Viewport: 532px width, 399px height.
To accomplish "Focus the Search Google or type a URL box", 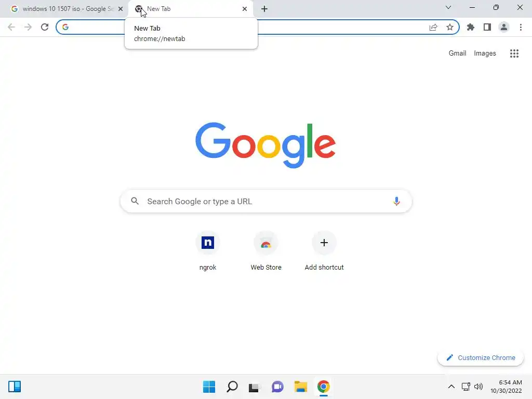I will [266, 201].
